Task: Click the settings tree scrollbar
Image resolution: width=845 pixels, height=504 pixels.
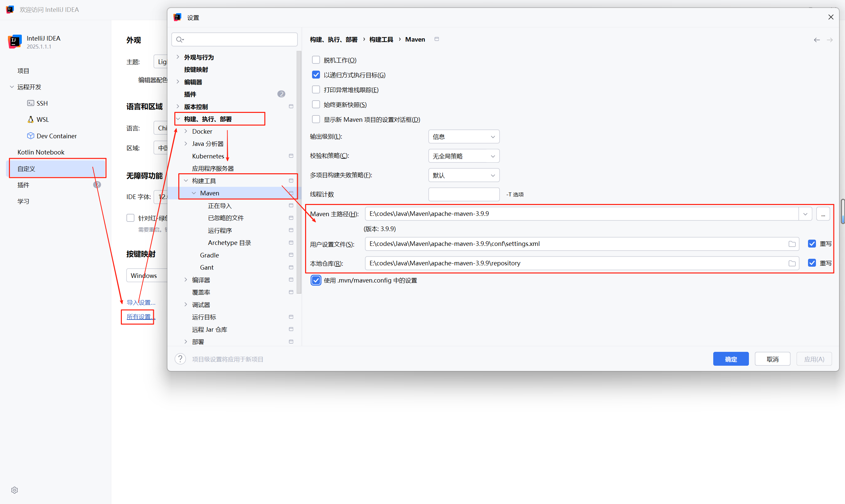Action: click(x=299, y=172)
